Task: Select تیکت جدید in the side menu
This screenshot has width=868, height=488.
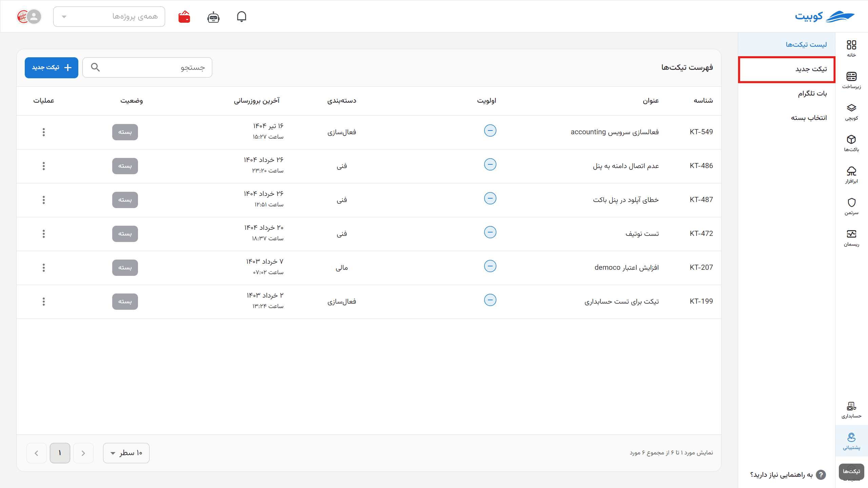Action: pyautogui.click(x=787, y=69)
